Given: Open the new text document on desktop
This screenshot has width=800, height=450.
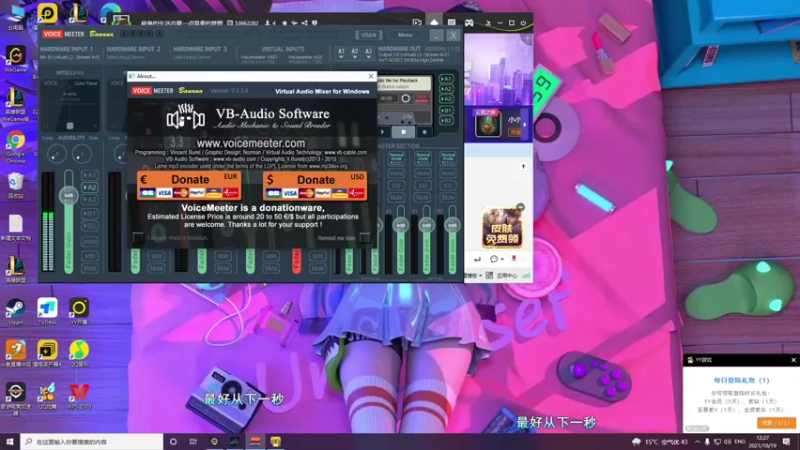Looking at the screenshot, I should point(15,227).
